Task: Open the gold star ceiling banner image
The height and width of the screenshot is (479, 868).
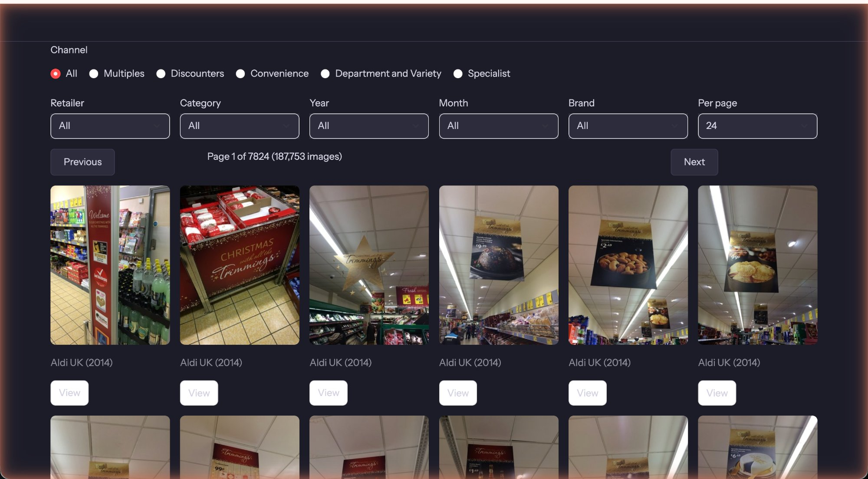Action: tap(368, 265)
